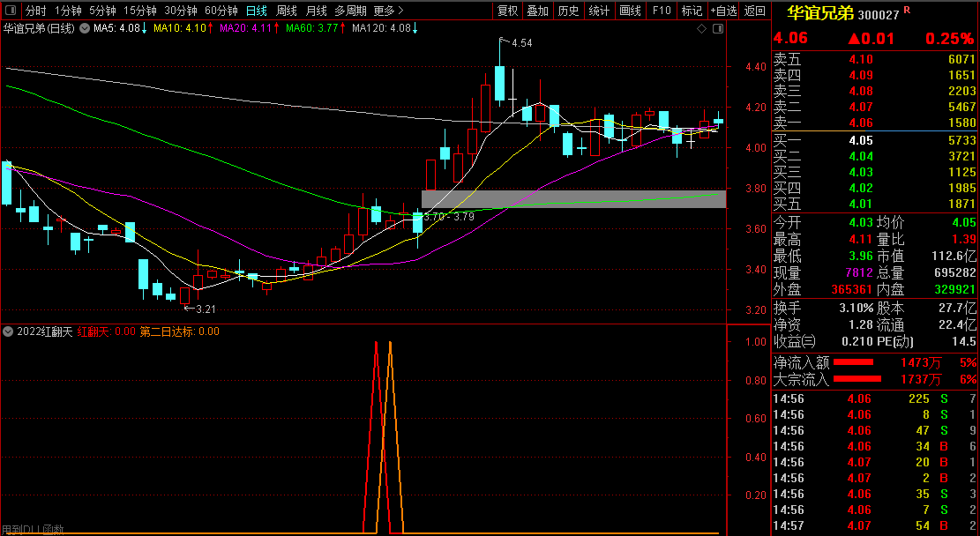Screen dimensions: 980x536
Task: Add stock via +自选 button
Action: click(722, 11)
